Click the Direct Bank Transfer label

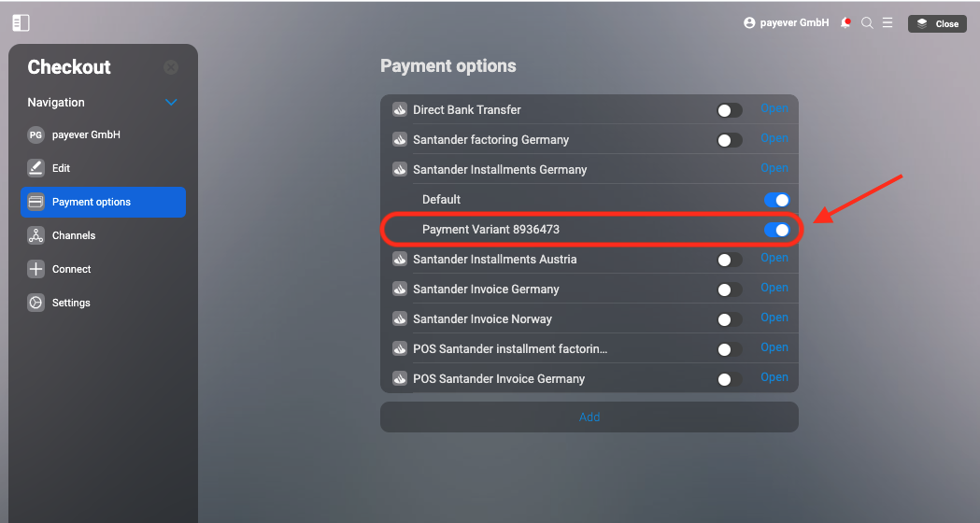(x=467, y=110)
